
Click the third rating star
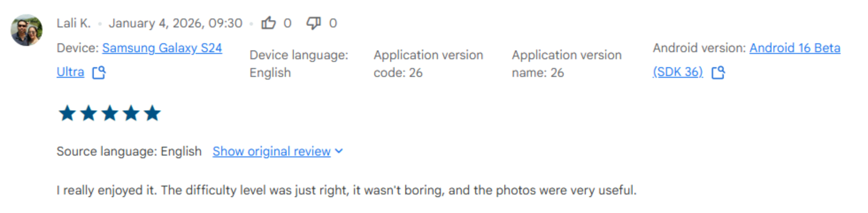(x=110, y=113)
